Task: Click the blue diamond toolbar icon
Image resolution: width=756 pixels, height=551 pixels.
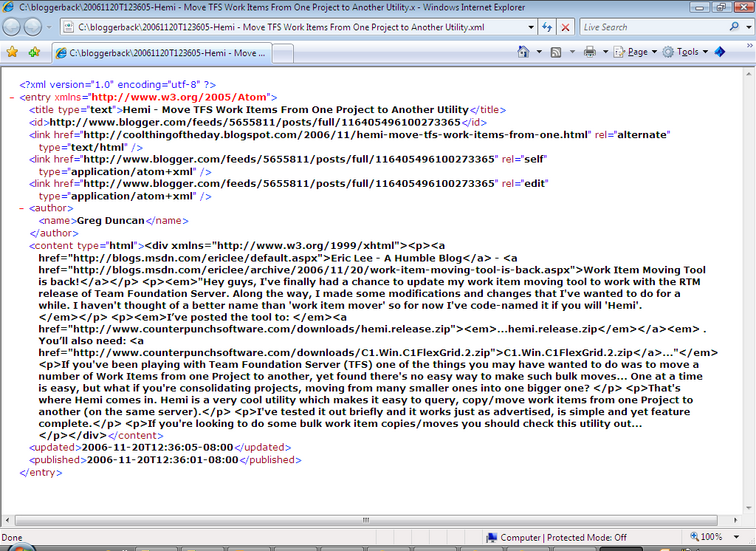Action: coord(720,52)
